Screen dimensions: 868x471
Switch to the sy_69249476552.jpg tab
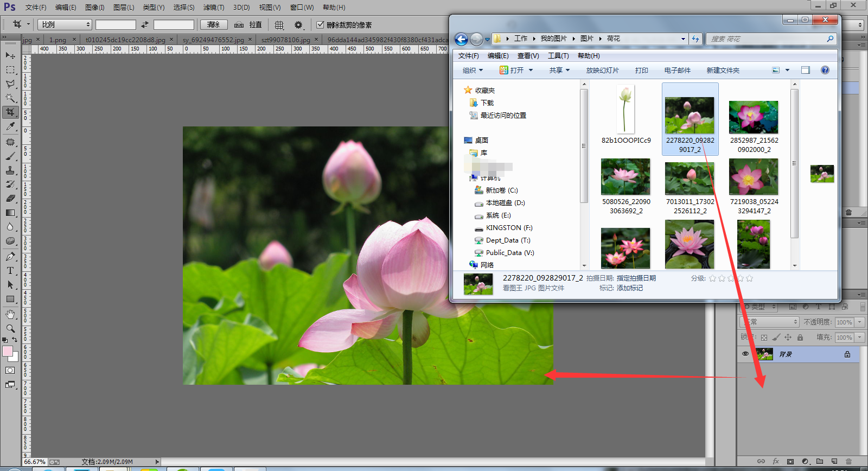pyautogui.click(x=213, y=40)
